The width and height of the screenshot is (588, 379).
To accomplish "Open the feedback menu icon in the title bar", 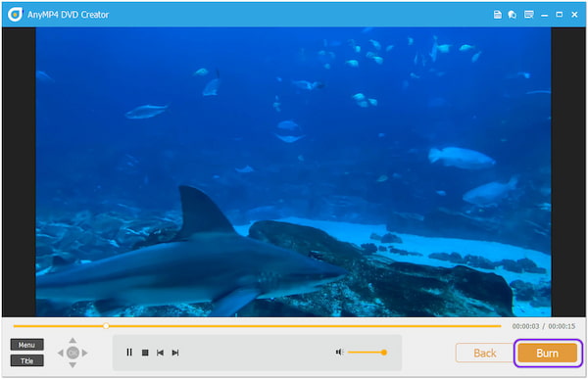I will point(529,15).
